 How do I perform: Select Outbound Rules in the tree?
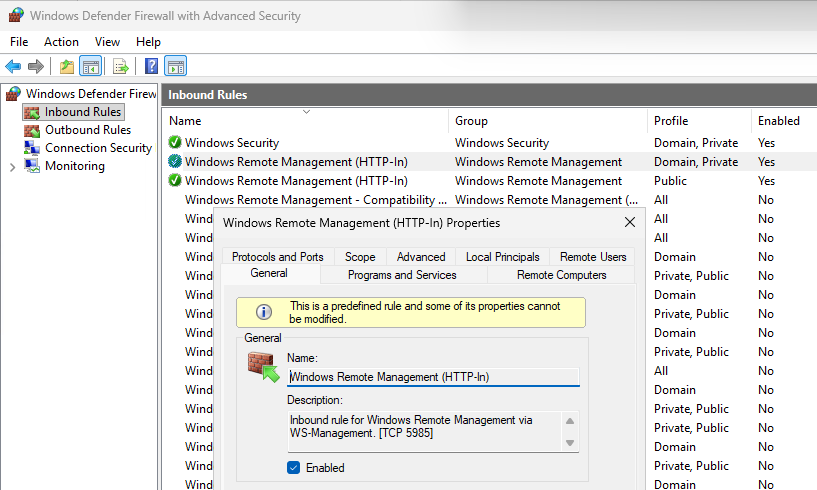(x=88, y=130)
